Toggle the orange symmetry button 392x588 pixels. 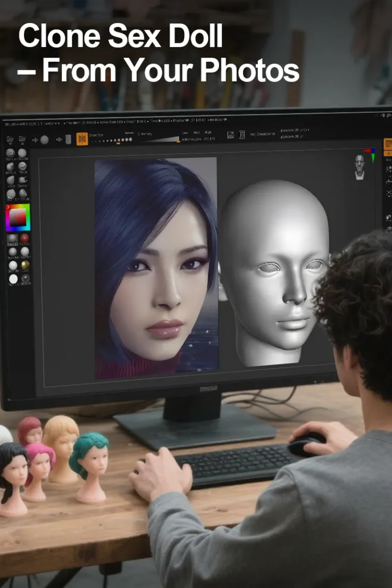click(82, 139)
